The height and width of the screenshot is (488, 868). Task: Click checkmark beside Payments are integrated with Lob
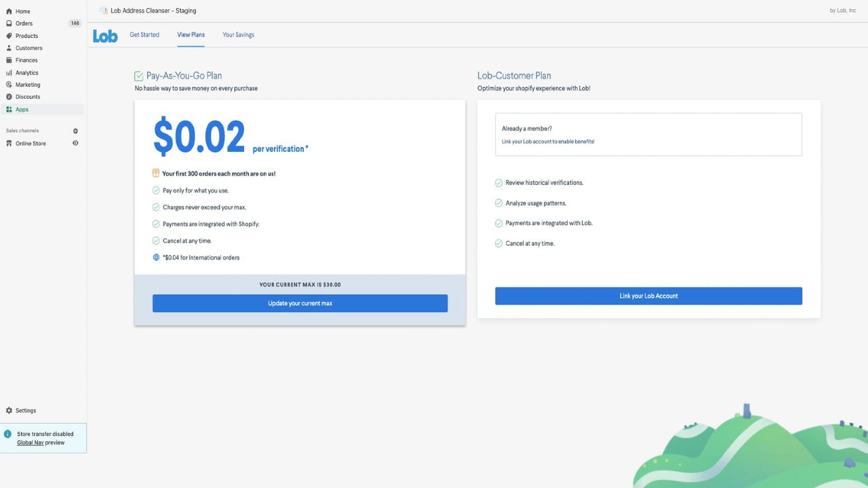point(499,223)
